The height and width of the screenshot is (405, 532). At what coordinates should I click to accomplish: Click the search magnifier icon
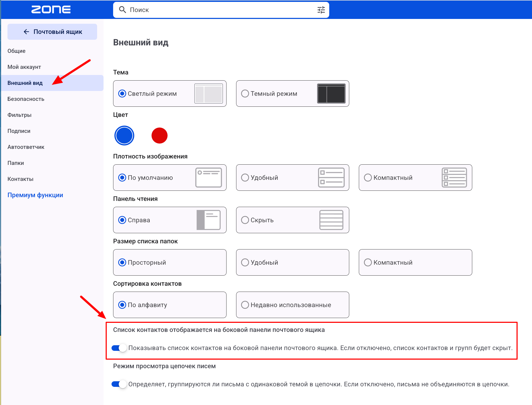pyautogui.click(x=122, y=10)
